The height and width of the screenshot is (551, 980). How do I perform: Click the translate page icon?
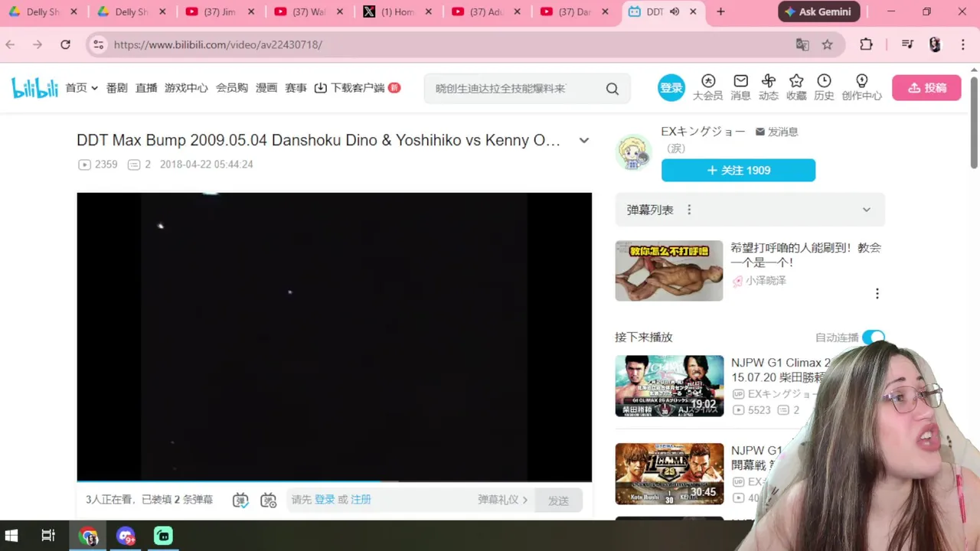(802, 44)
